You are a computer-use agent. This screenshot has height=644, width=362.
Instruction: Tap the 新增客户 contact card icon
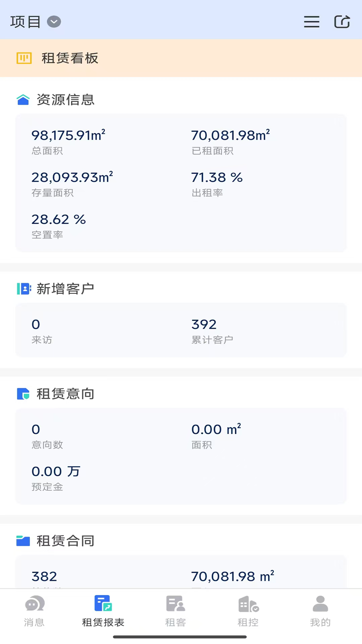[x=24, y=289]
